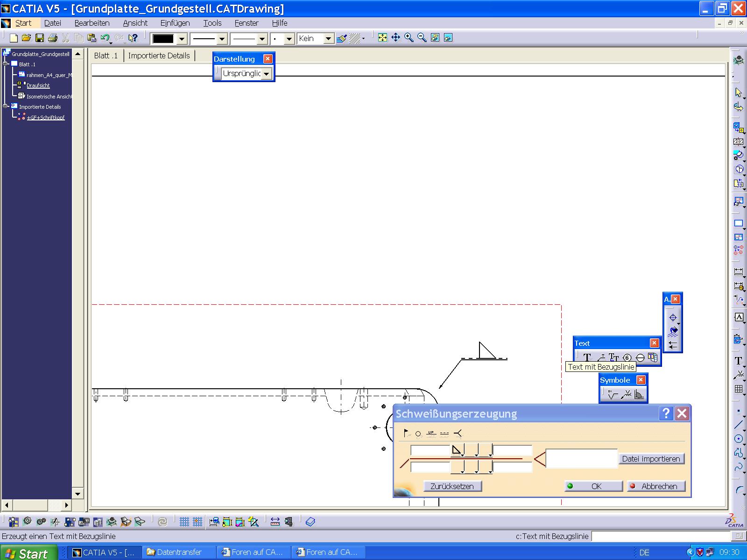747x560 pixels.
Task: Open the Kein layer dropdown
Action: 329,39
